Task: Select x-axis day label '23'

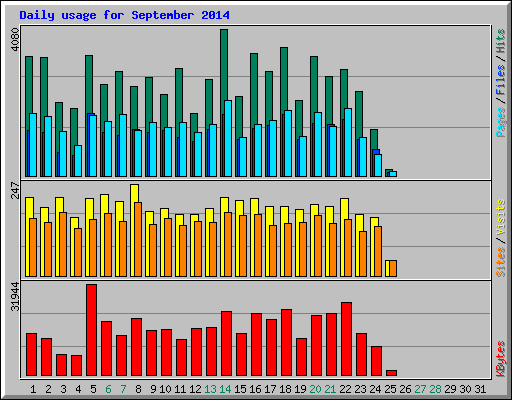Action: (360, 389)
